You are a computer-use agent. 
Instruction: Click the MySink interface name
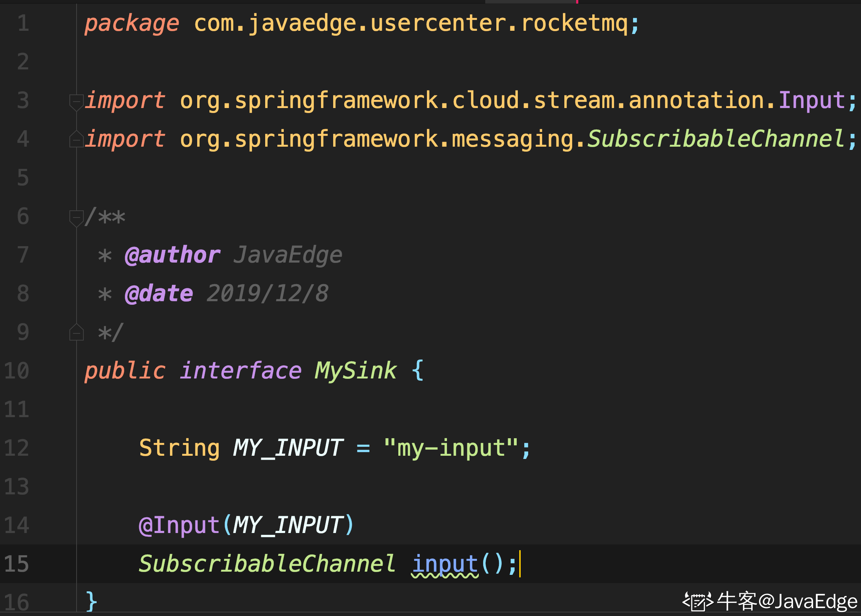(x=355, y=371)
